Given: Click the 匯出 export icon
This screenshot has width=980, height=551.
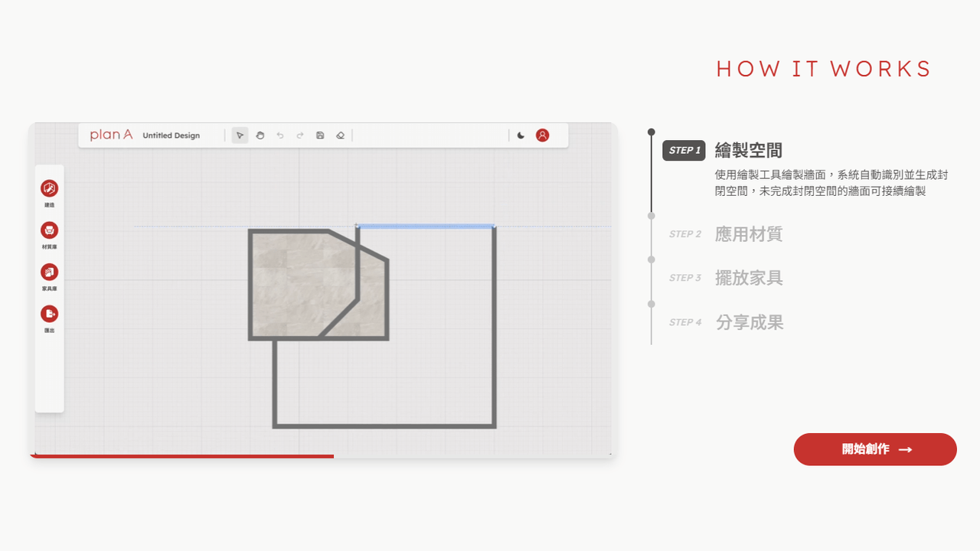Looking at the screenshot, I should 49,314.
